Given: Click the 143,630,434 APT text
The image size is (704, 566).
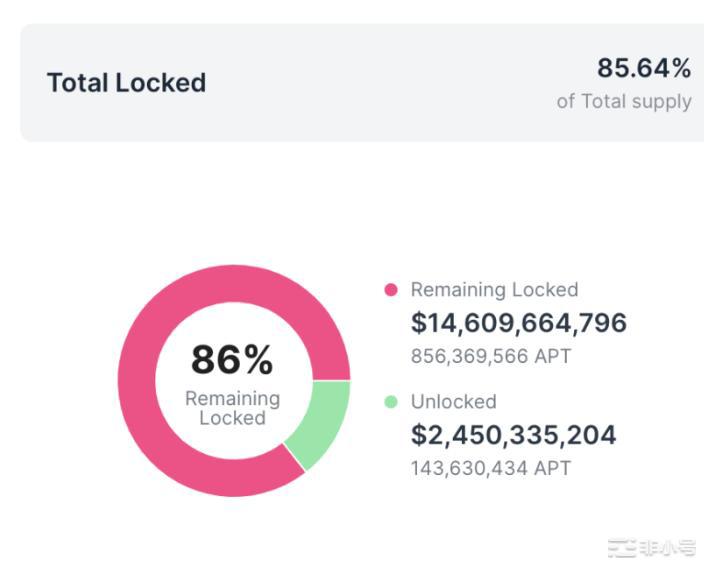Looking at the screenshot, I should pos(491,468).
